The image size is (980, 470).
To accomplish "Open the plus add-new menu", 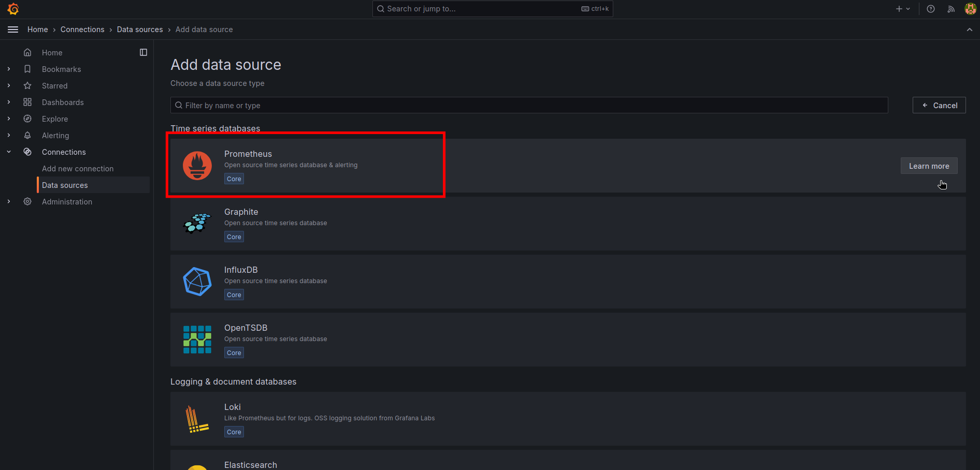I will click(903, 9).
